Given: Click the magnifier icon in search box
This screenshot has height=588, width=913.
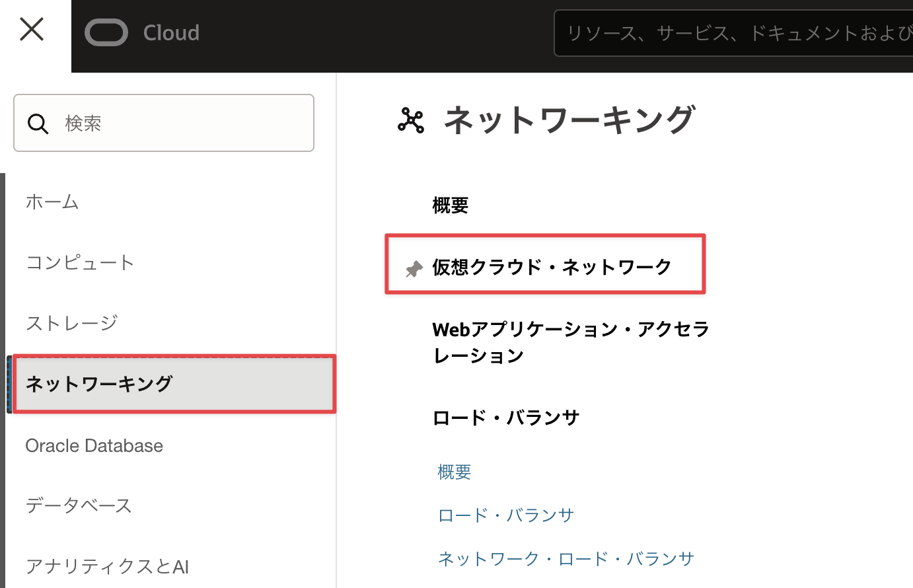Looking at the screenshot, I should [38, 124].
